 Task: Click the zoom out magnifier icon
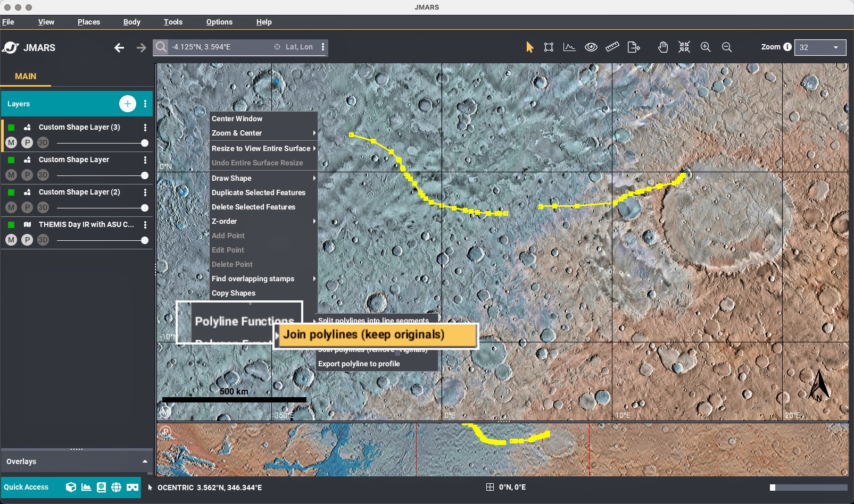(x=727, y=47)
